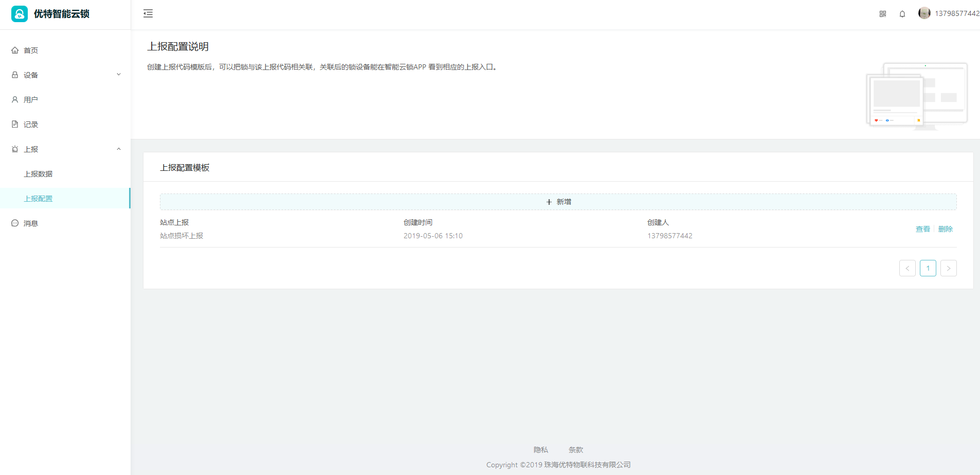
Task: Expand the 设备 submenu arrow
Action: click(x=119, y=75)
